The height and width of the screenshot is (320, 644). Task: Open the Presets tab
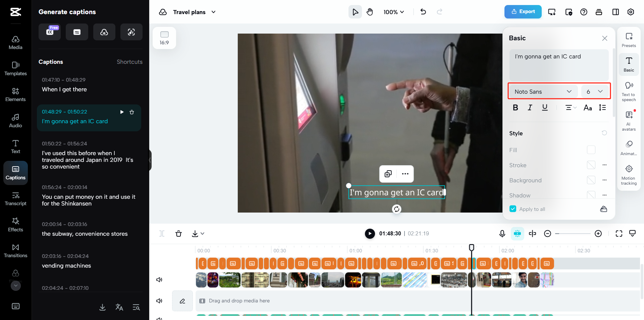tap(629, 40)
